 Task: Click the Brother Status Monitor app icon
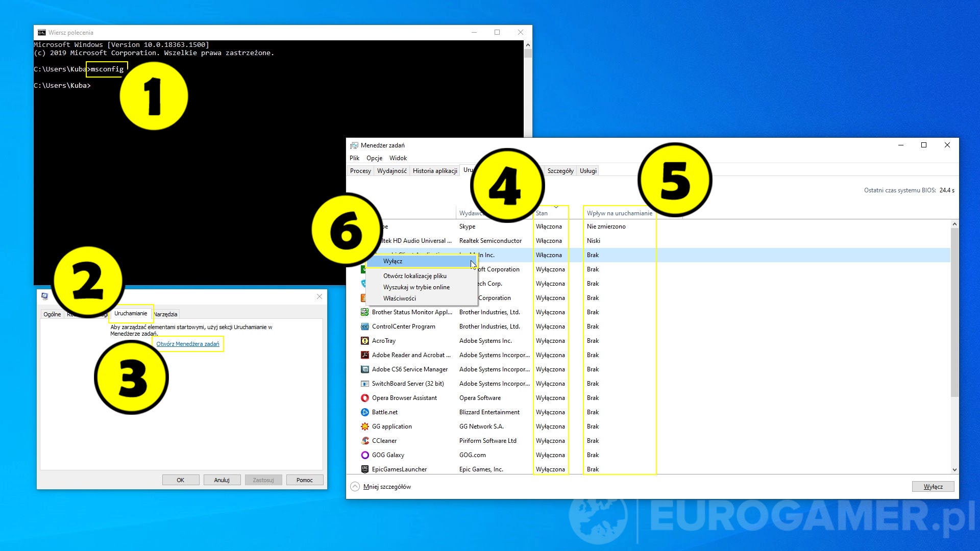(x=364, y=312)
